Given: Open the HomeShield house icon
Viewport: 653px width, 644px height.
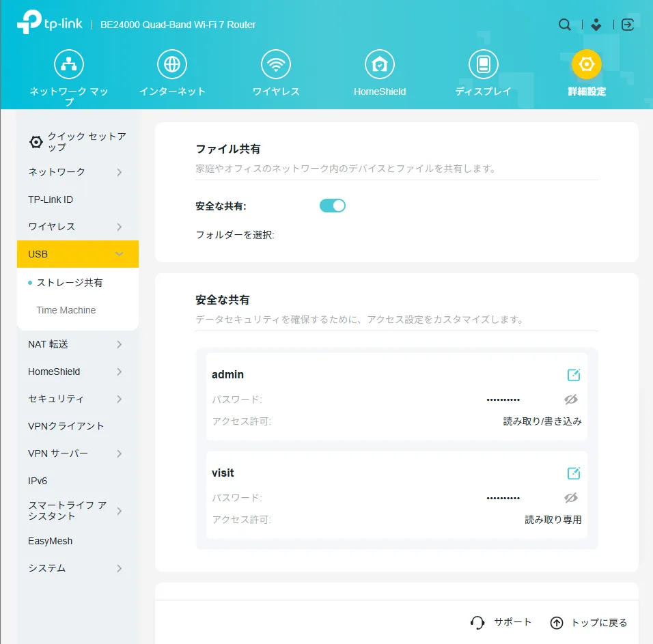Looking at the screenshot, I should [x=379, y=64].
